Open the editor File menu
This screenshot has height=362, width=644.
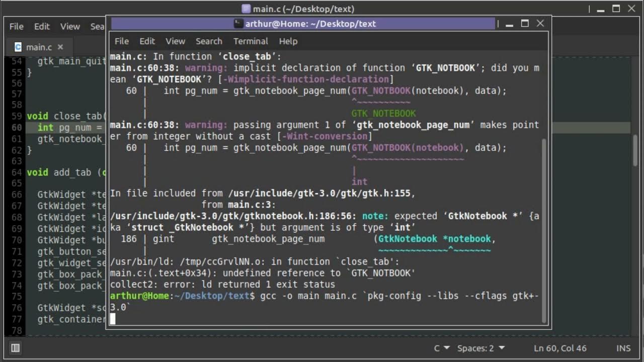coord(17,27)
